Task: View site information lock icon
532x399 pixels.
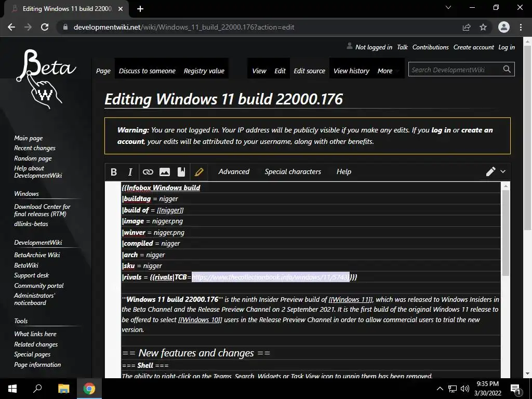Action: click(x=65, y=27)
